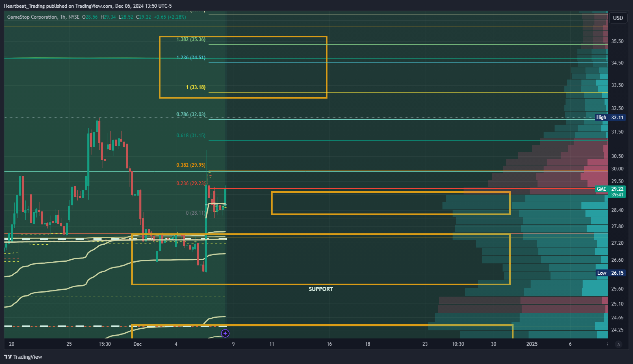Click the 9 date label on the time axis

click(233, 344)
